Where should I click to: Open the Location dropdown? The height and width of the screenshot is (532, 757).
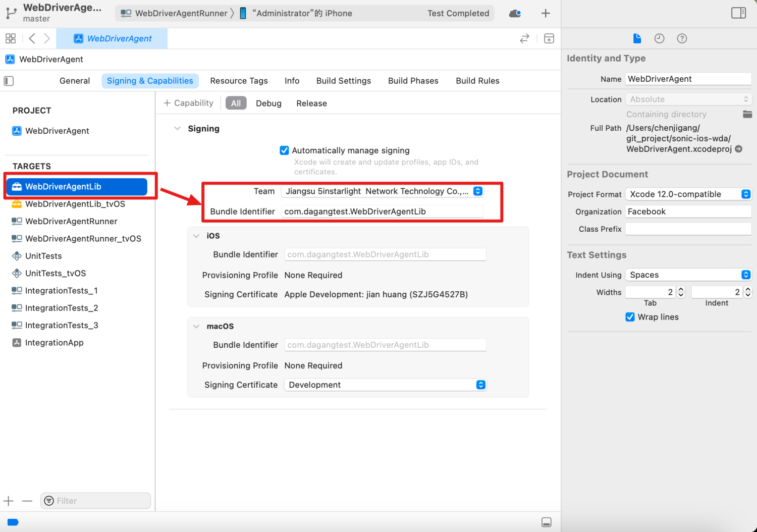[688, 99]
